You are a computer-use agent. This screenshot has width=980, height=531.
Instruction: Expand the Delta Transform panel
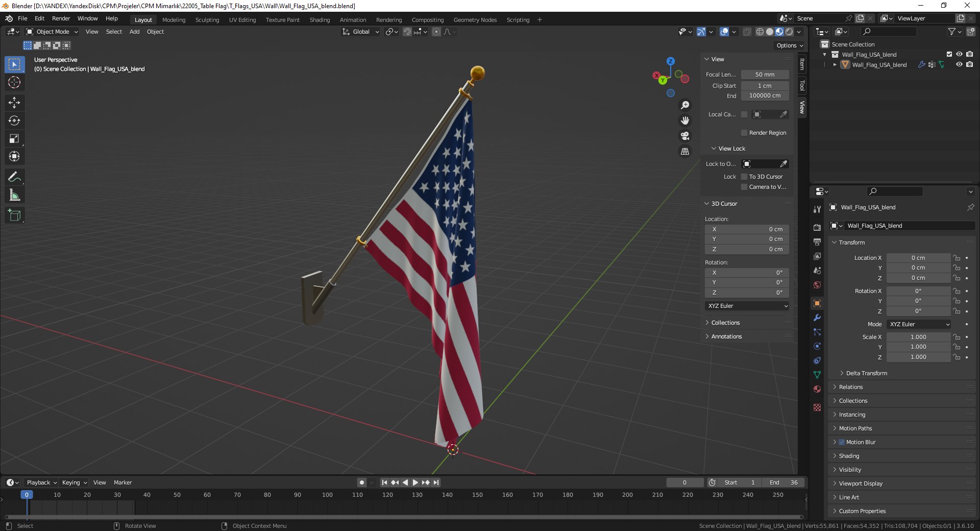866,373
